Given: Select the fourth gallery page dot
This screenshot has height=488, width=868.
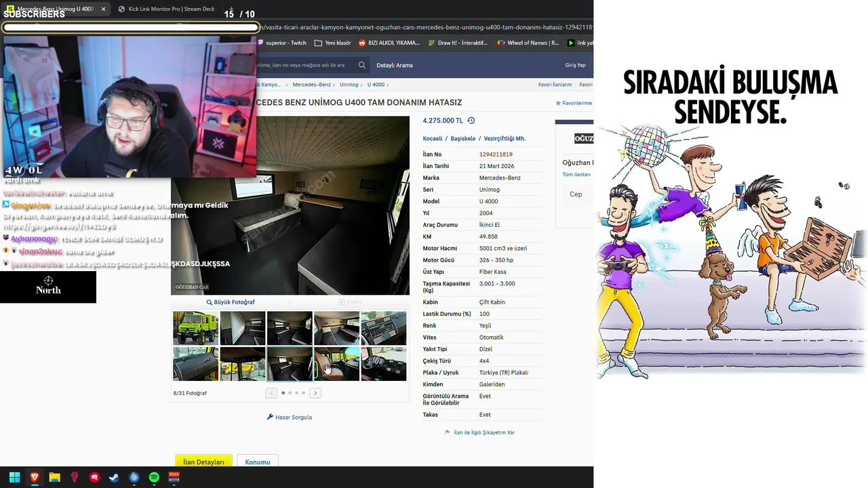Looking at the screenshot, I should 303,393.
